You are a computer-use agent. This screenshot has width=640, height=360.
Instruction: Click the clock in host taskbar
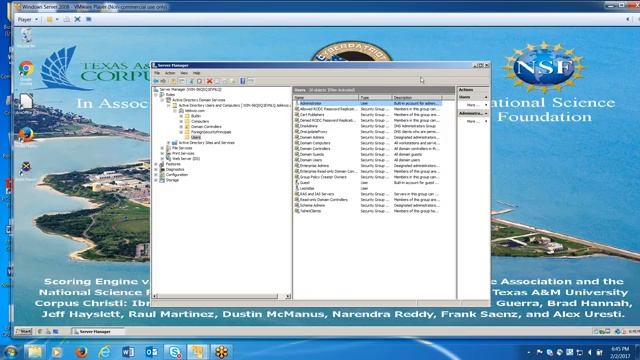click(620, 352)
